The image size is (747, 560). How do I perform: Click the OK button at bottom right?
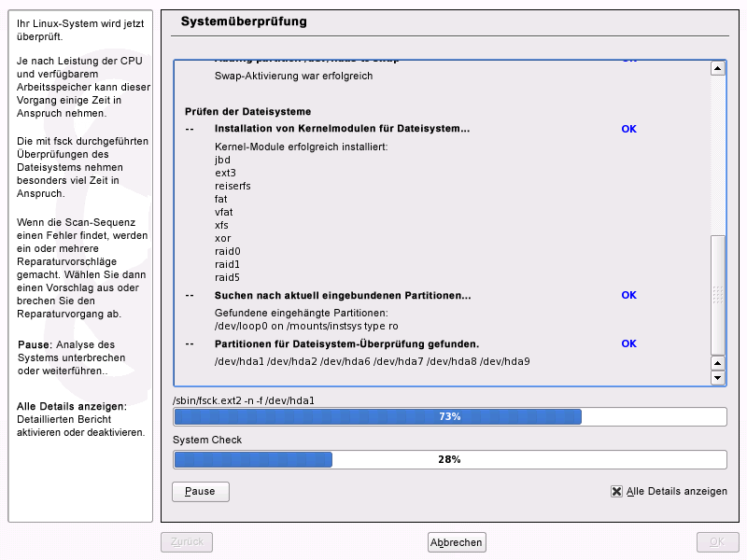click(x=716, y=541)
